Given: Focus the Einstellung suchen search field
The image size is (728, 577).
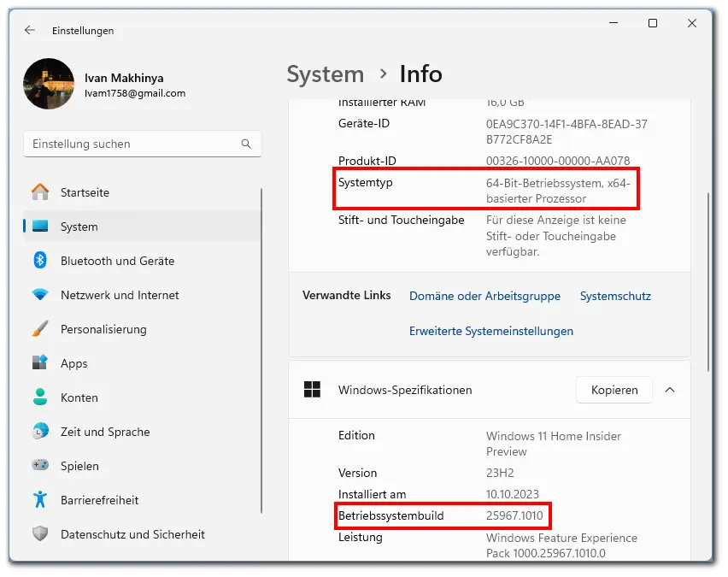Looking at the screenshot, I should pos(143,144).
